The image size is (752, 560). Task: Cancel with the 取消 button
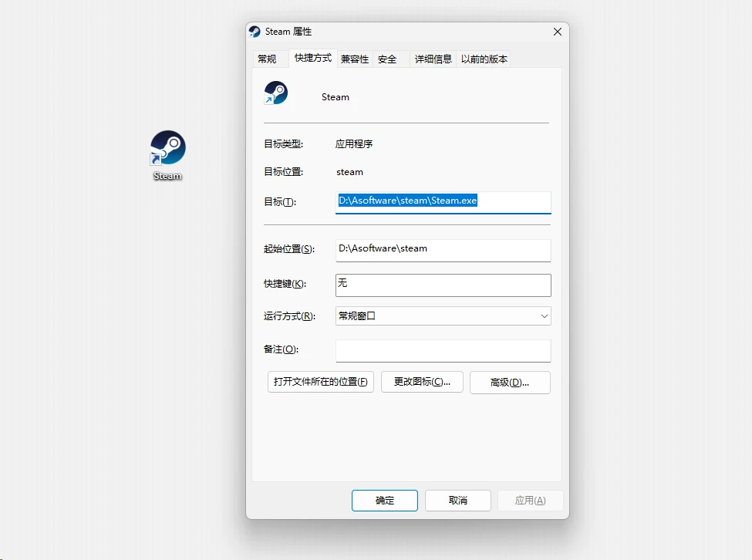(458, 501)
